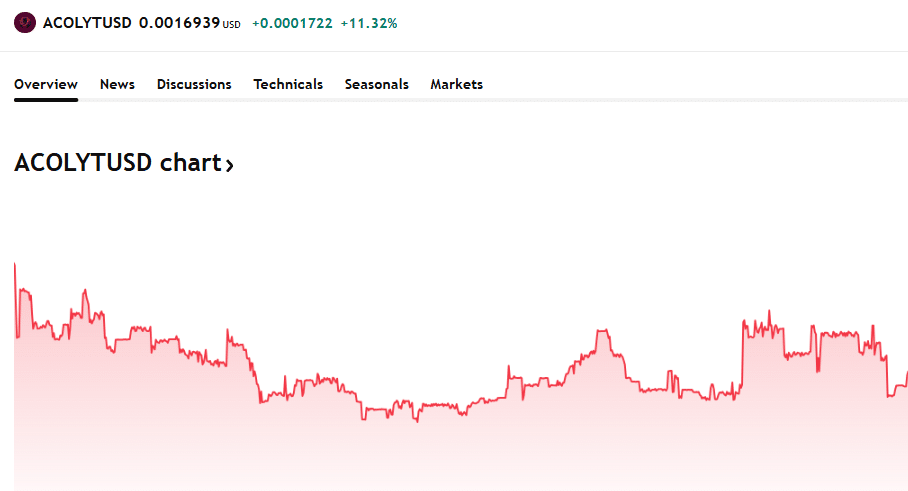Click the +11.32% percentage change
Viewport: 908px width, 491px height.
pos(369,22)
